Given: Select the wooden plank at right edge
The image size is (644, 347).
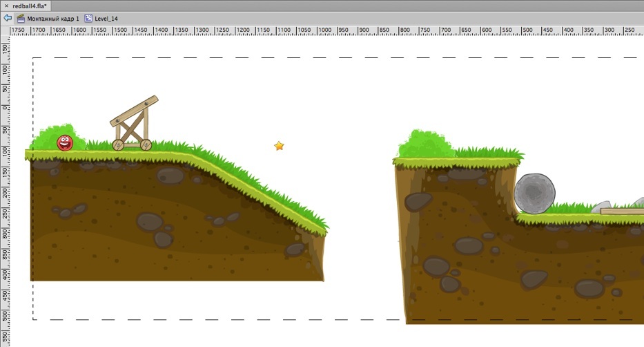Looking at the screenshot, I should (621, 212).
